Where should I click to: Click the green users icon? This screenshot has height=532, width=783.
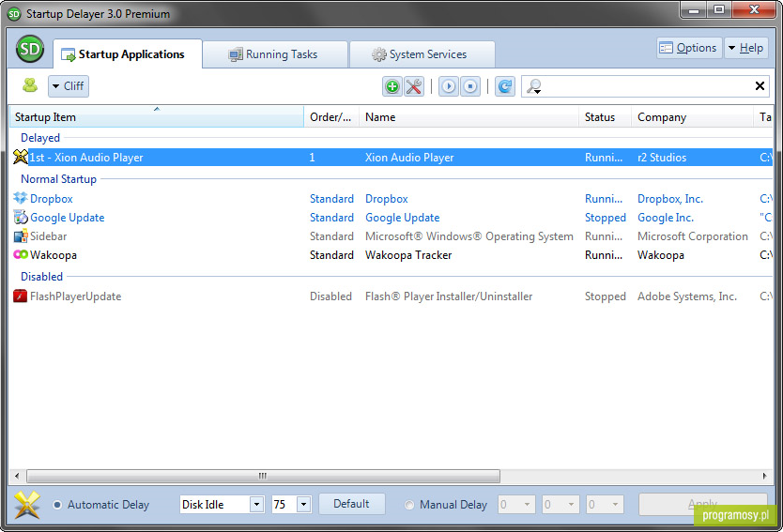[30, 85]
